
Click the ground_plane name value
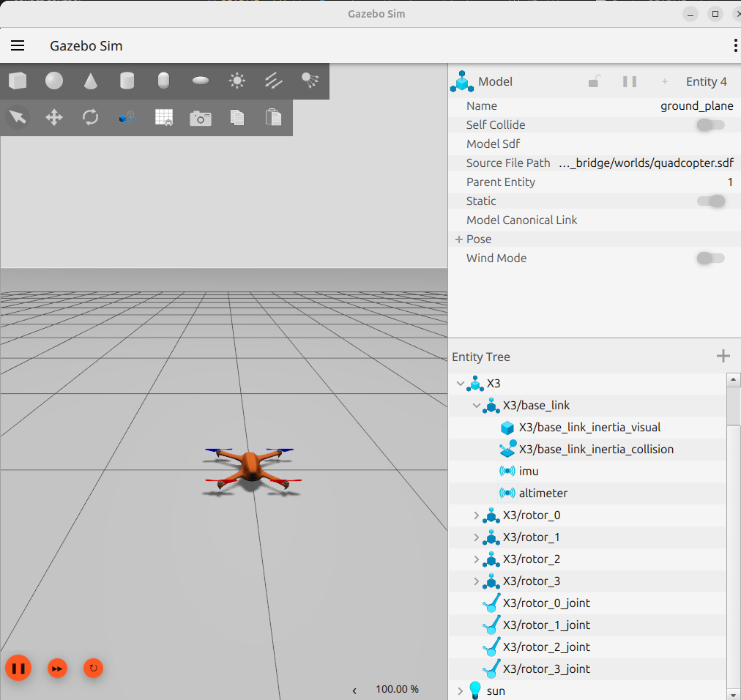point(696,106)
